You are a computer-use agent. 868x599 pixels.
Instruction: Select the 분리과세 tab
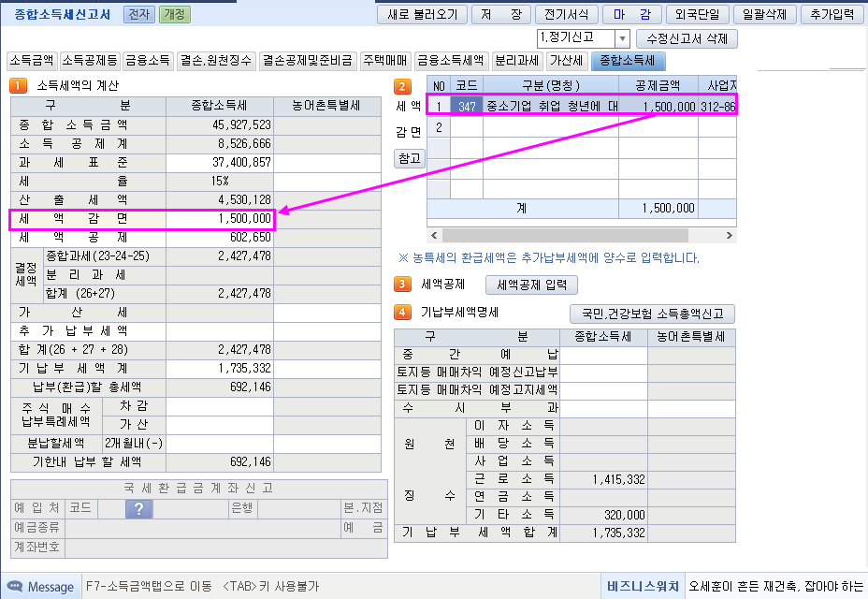point(517,61)
